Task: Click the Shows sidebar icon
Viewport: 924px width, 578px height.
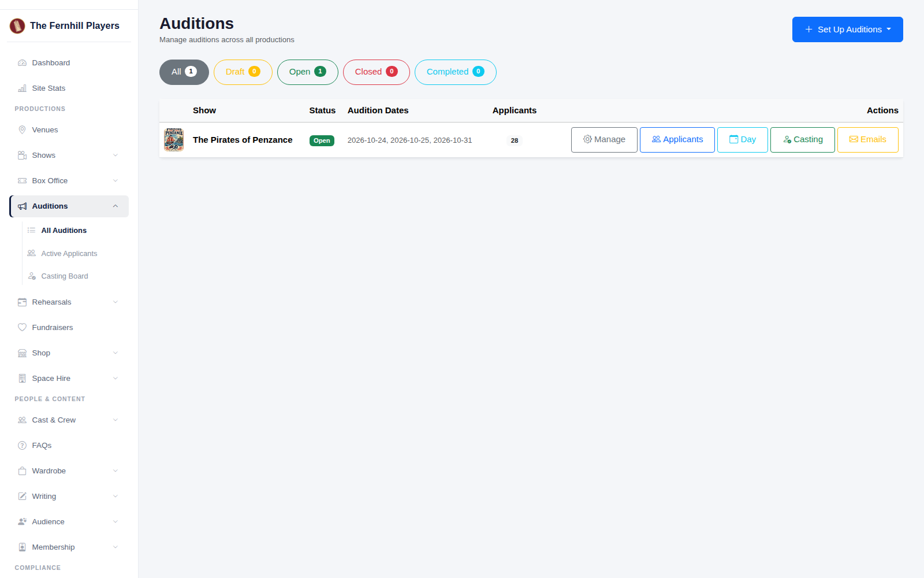Action: 22,155
